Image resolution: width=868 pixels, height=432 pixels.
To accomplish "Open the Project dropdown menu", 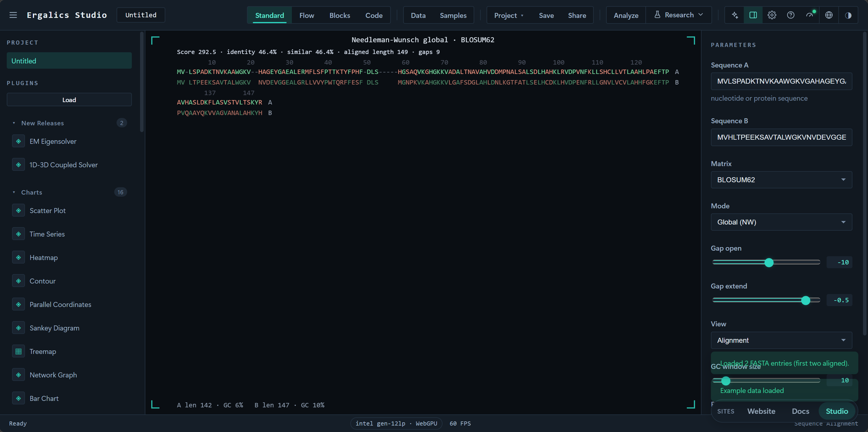I will click(509, 16).
